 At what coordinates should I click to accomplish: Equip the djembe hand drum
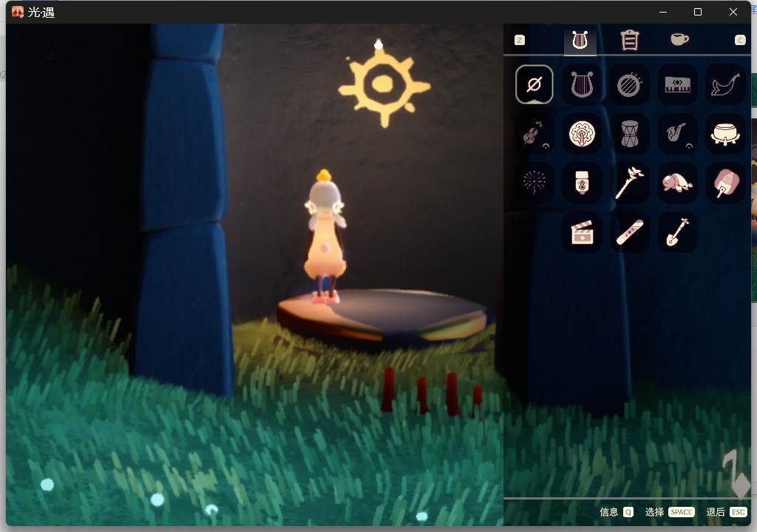[x=630, y=134]
